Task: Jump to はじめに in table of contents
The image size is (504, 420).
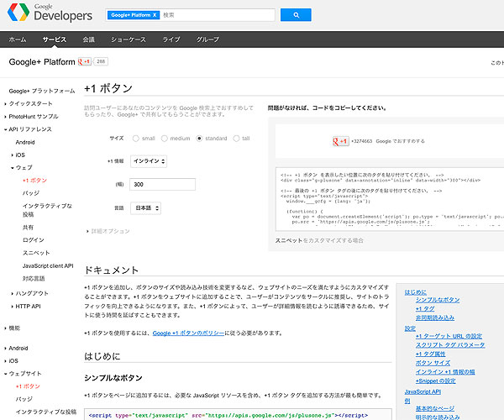Action: (416, 292)
